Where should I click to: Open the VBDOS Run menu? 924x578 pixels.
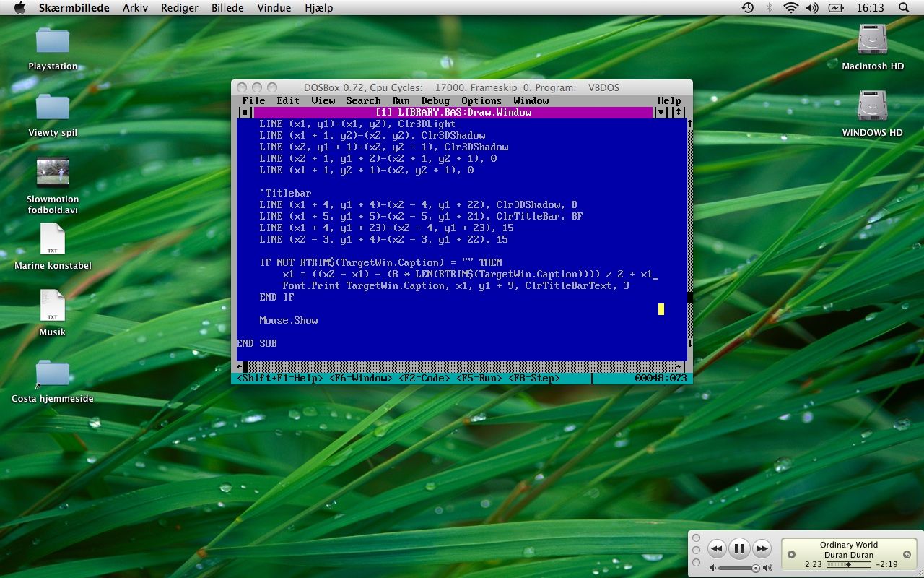[x=401, y=100]
